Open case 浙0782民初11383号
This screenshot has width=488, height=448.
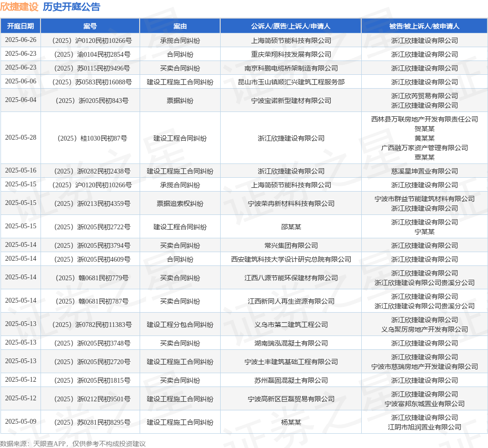pos(92,325)
